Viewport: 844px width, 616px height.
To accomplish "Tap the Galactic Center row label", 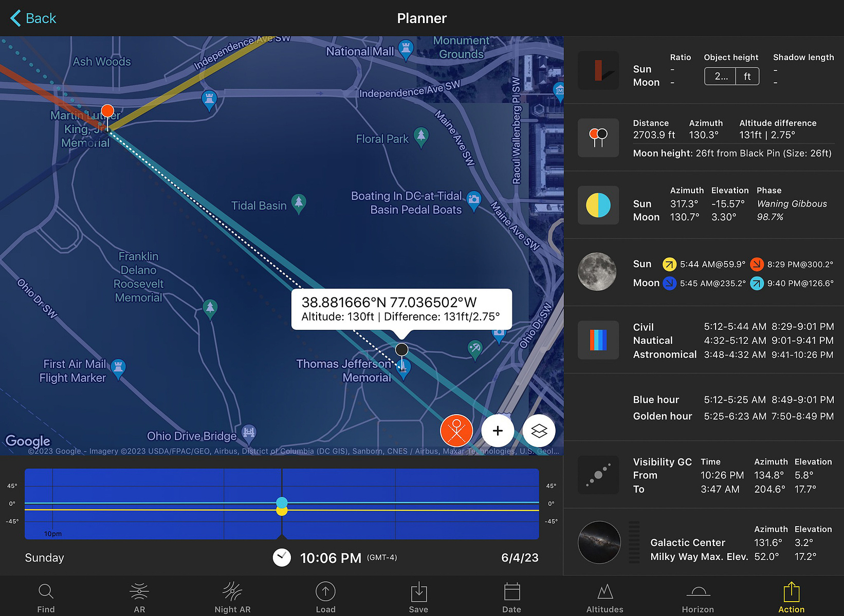I will [x=688, y=543].
